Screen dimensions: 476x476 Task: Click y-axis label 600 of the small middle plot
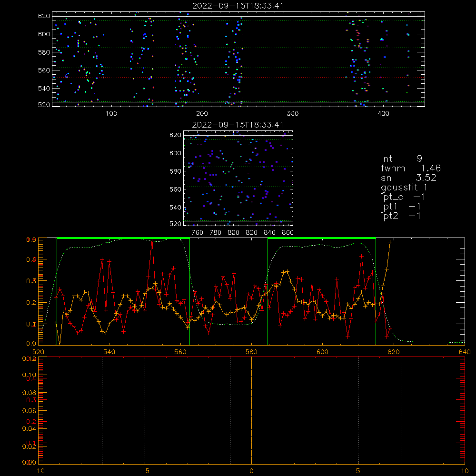(176, 153)
